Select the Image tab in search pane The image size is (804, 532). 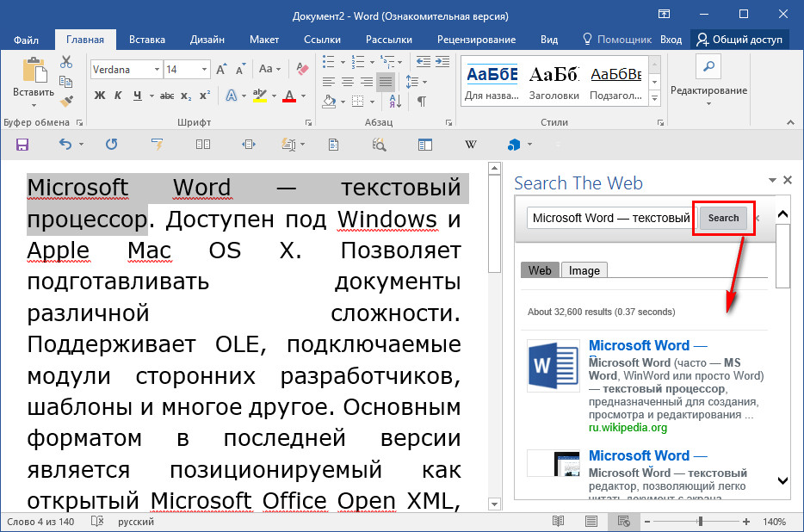(584, 270)
